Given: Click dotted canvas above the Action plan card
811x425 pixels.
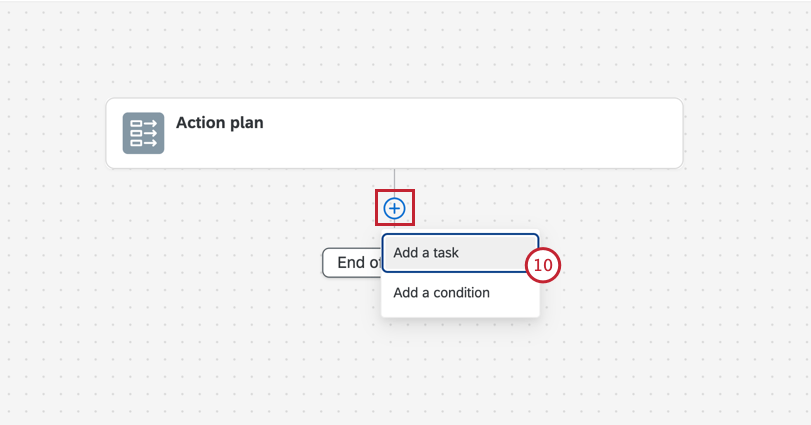Looking at the screenshot, I should (394, 50).
